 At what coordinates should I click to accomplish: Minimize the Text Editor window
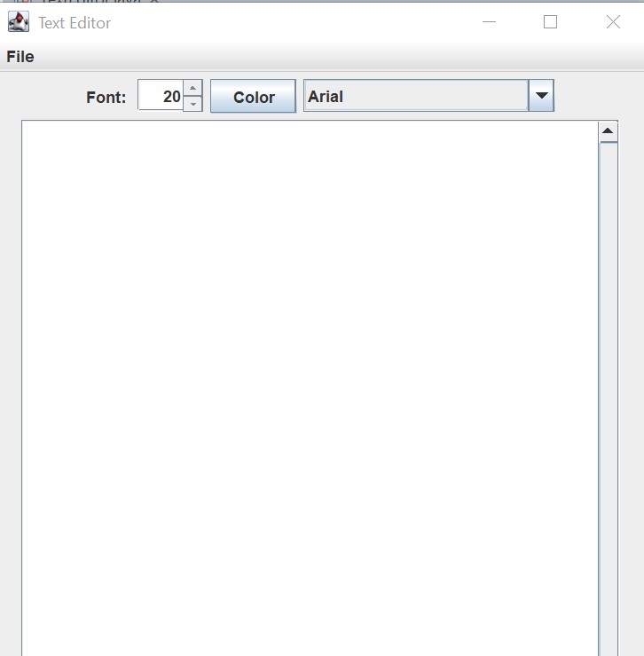tap(489, 22)
